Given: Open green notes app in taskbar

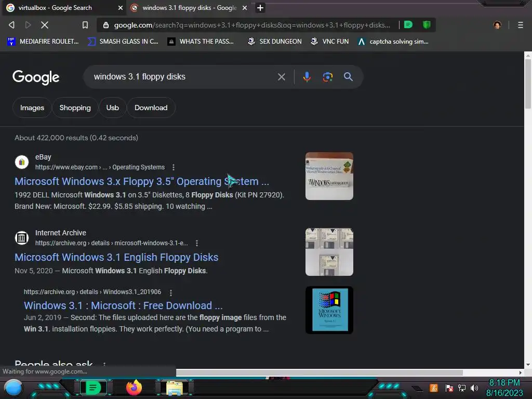Looking at the screenshot, I should pos(93,388).
